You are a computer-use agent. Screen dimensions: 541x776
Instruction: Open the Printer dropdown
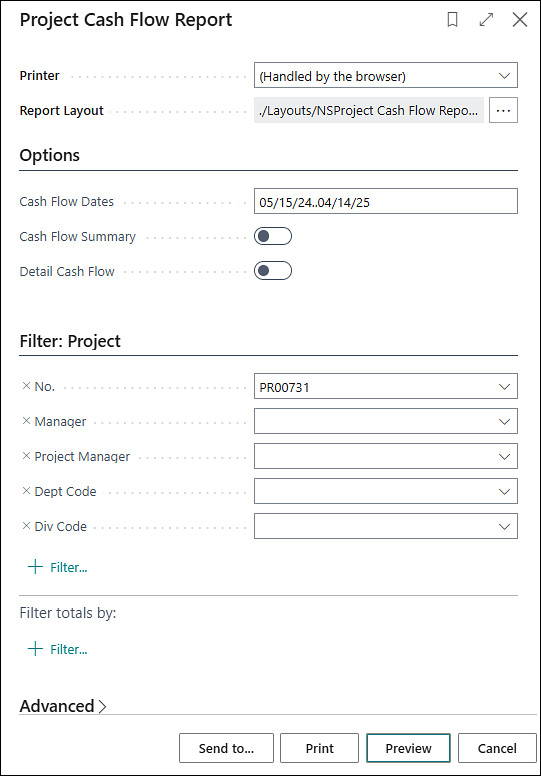point(386,75)
